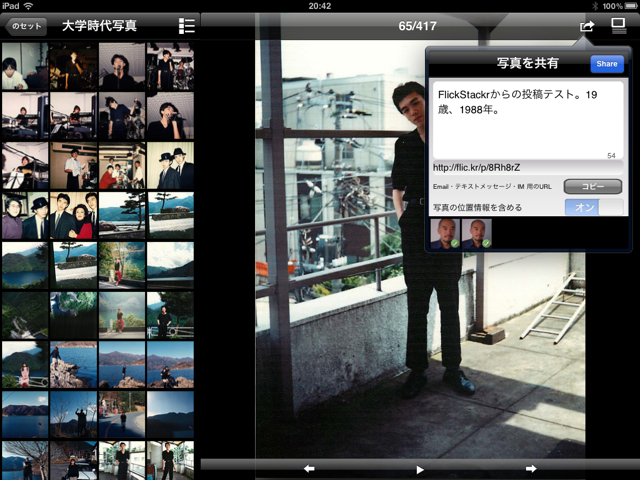The image size is (640, 480).
Task: Go to previous photo with left arrow
Action: point(309,468)
